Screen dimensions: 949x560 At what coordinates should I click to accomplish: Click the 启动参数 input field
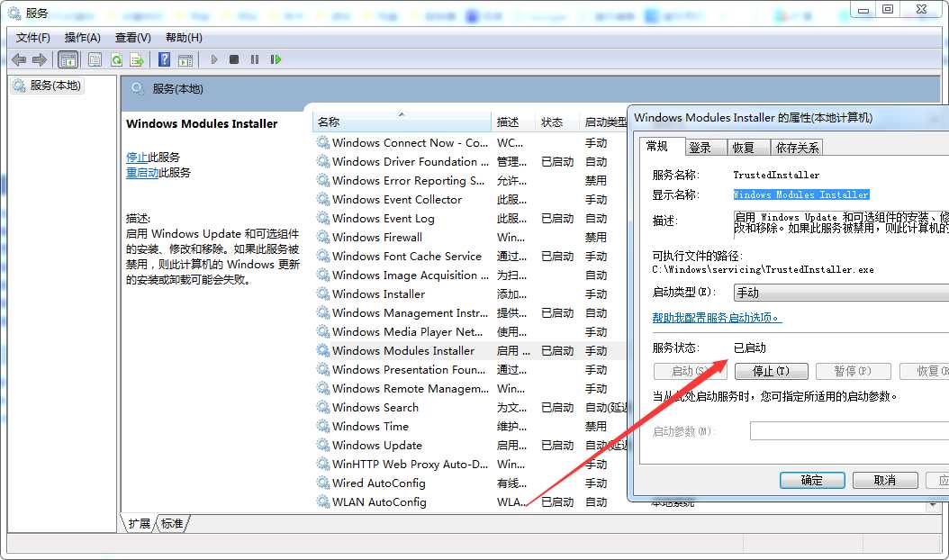[x=849, y=431]
